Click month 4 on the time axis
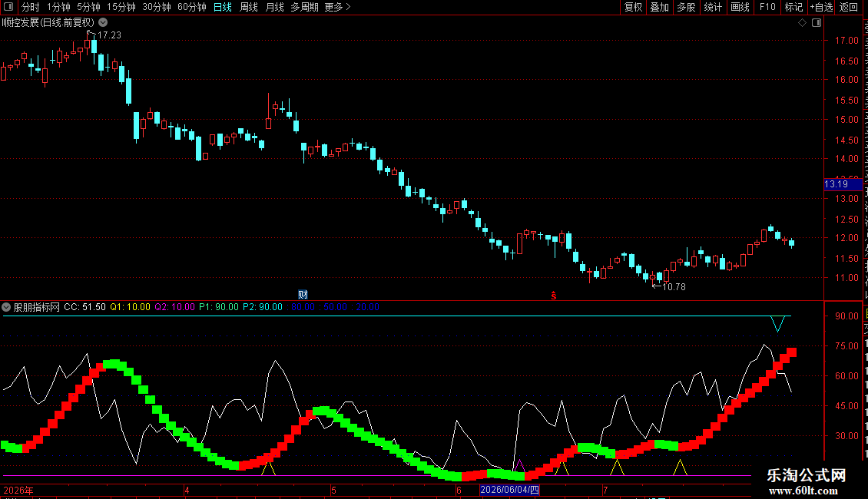 (187, 490)
